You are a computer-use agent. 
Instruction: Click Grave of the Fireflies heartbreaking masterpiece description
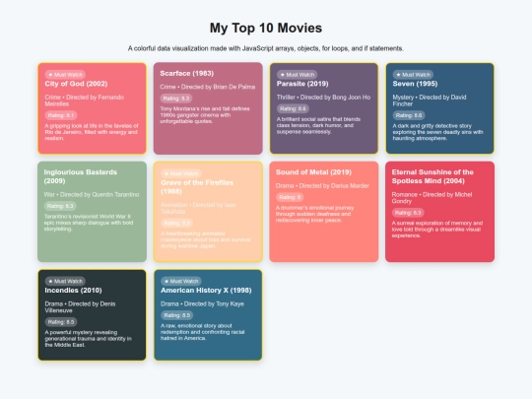[x=205, y=239]
